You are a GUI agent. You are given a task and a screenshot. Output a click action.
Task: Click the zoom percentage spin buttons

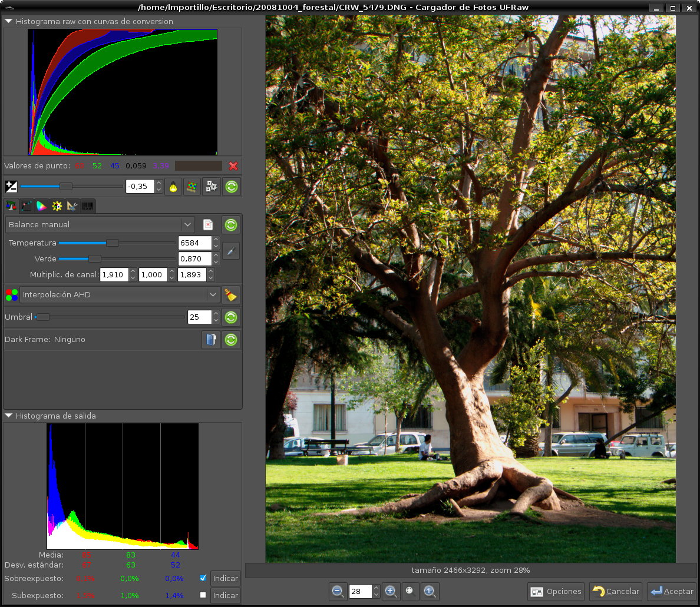(377, 591)
